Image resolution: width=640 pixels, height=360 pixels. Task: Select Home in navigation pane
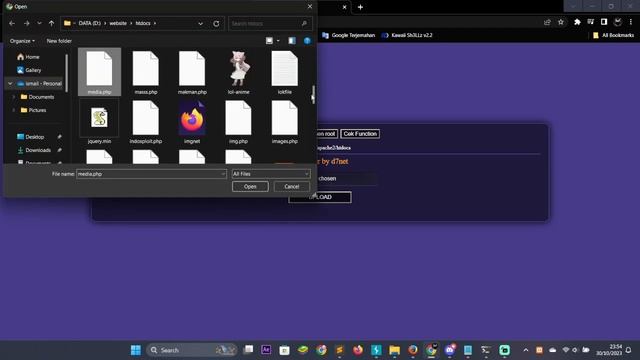click(28, 57)
